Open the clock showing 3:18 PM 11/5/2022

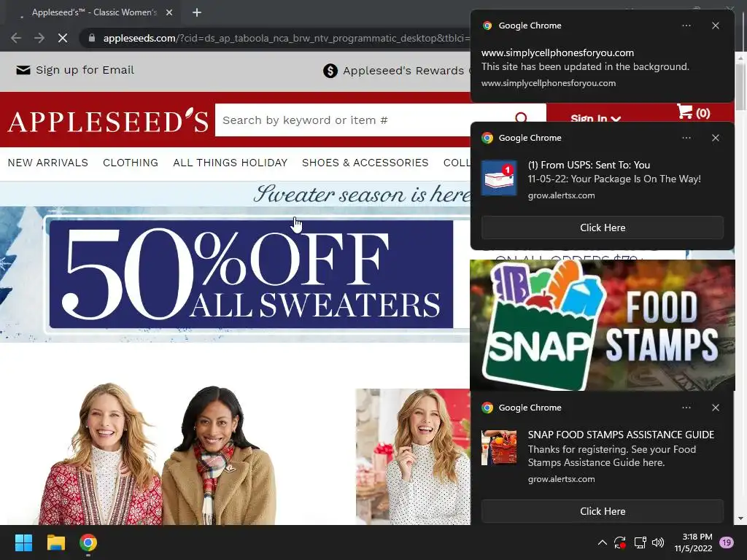[693, 542]
